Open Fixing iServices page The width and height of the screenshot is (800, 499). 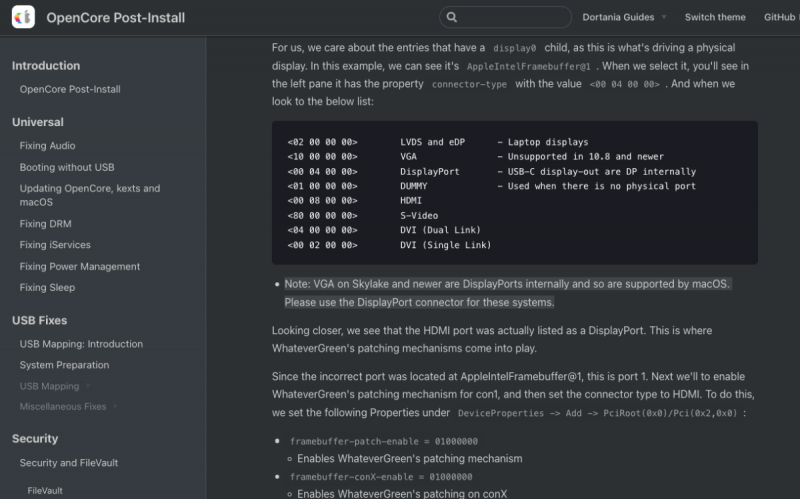tap(55, 244)
